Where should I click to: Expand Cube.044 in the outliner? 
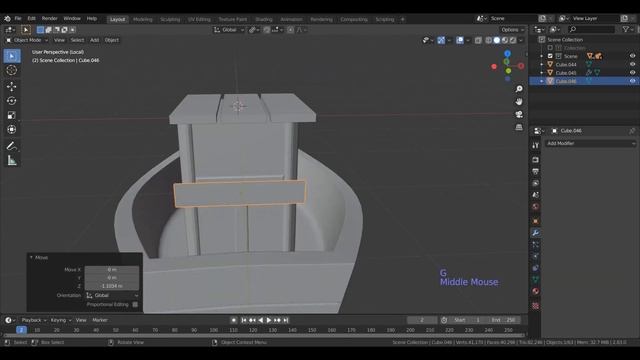[x=542, y=64]
